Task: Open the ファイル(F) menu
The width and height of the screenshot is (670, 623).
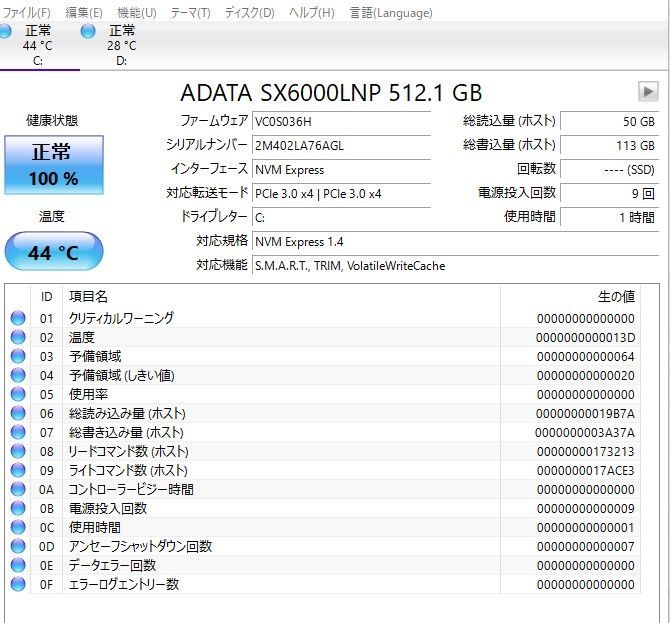Action: coord(26,13)
